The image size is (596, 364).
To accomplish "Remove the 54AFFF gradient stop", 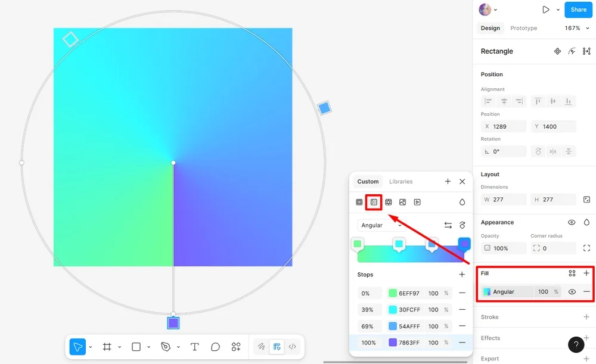I will pyautogui.click(x=462, y=326).
